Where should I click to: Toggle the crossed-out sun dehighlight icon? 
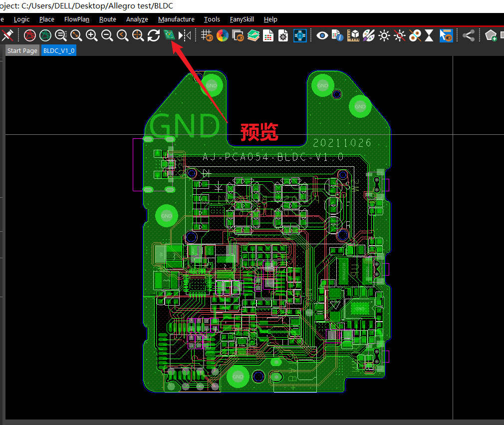(399, 35)
